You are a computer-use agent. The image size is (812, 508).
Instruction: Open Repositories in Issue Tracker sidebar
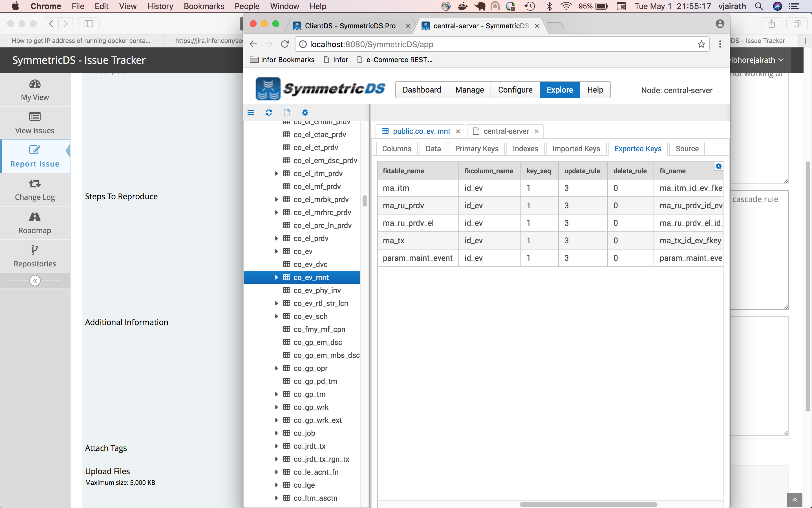[35, 256]
